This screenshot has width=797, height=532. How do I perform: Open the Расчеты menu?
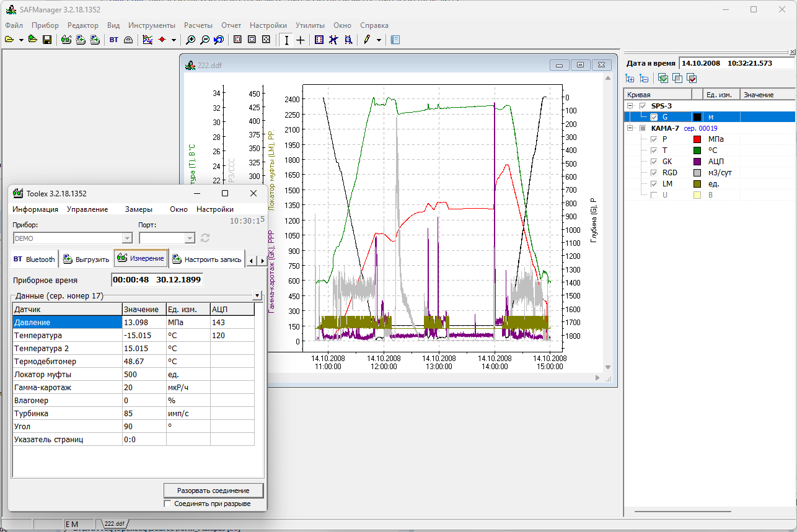pyautogui.click(x=198, y=25)
